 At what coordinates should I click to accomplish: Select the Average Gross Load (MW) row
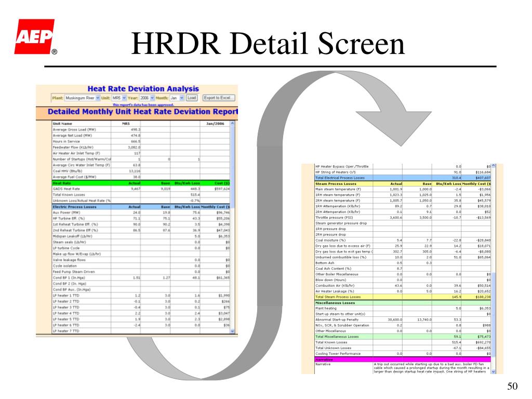(141, 129)
